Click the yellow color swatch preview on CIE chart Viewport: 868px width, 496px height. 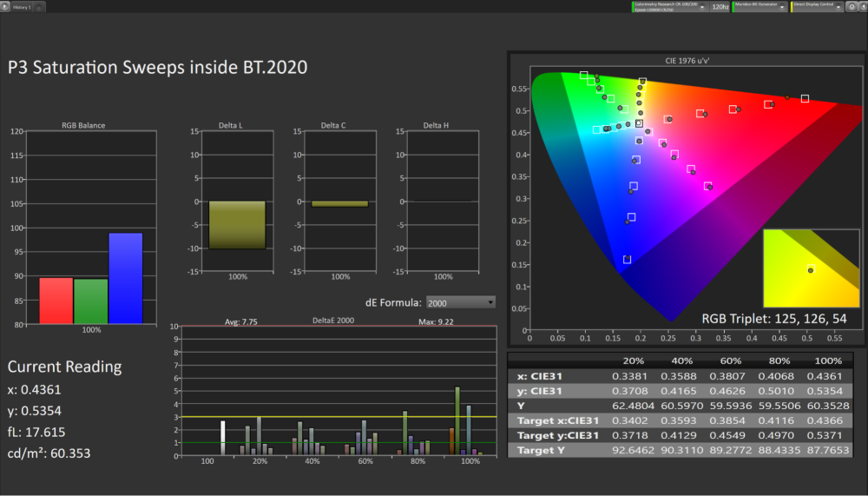811,268
